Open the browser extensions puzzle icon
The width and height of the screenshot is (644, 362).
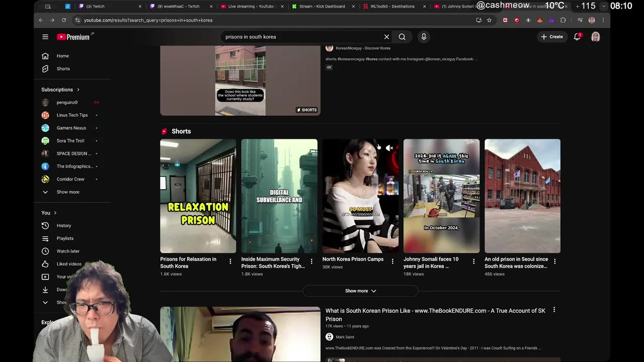tap(563, 20)
